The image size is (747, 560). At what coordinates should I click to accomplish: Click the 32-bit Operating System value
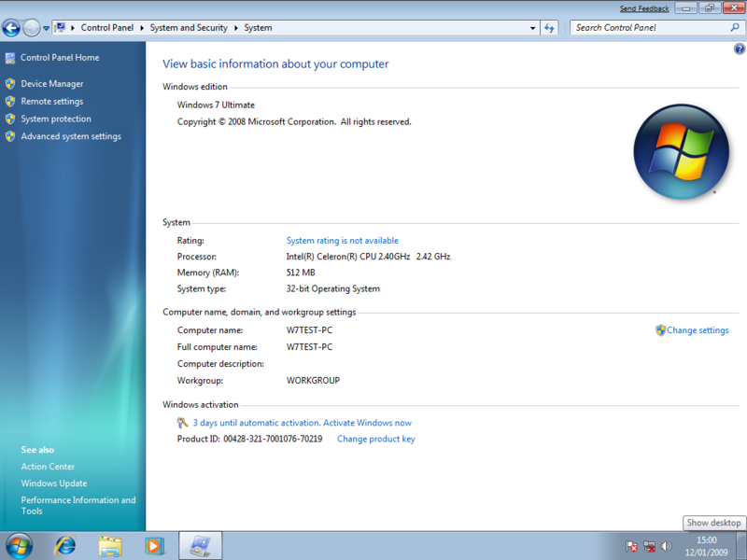click(333, 288)
